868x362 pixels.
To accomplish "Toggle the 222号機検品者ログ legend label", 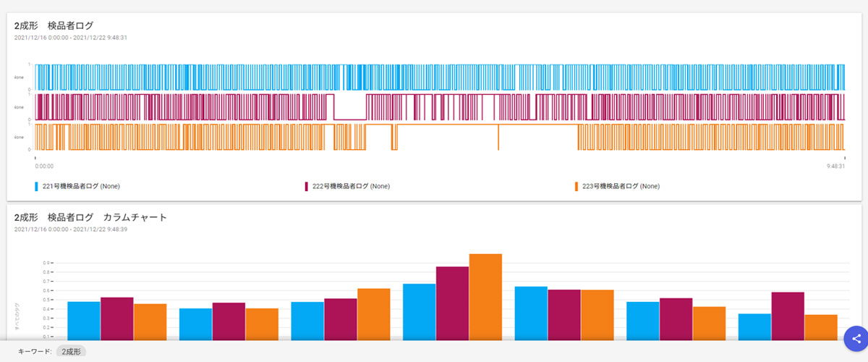I will [x=351, y=186].
